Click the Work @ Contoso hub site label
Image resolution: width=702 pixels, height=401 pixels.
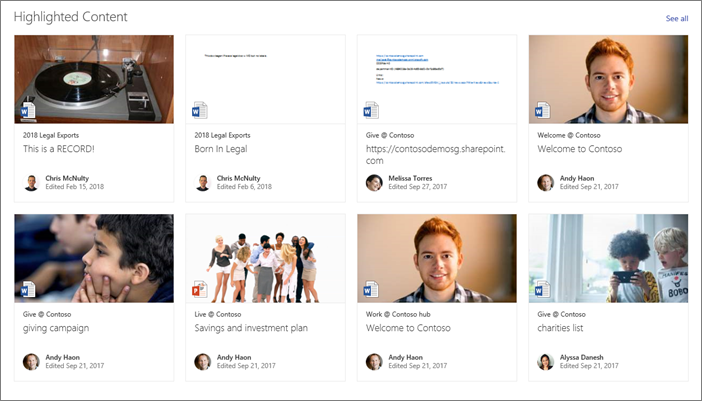(x=398, y=314)
